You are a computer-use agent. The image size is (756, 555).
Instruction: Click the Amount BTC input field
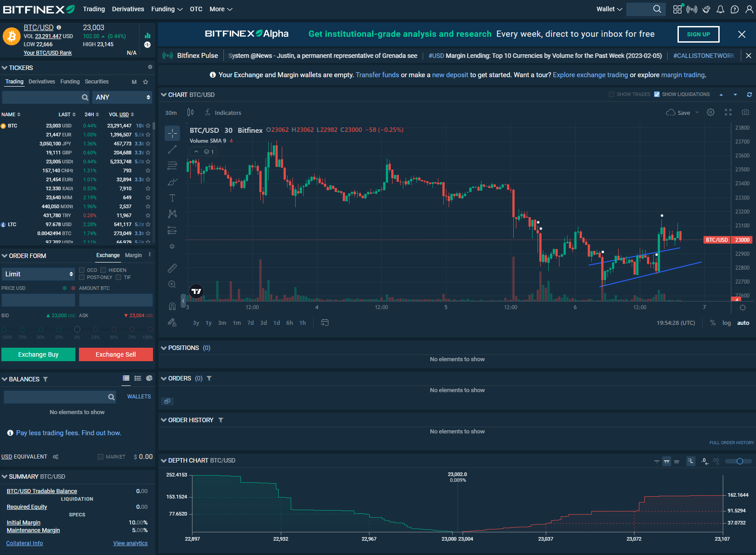116,300
